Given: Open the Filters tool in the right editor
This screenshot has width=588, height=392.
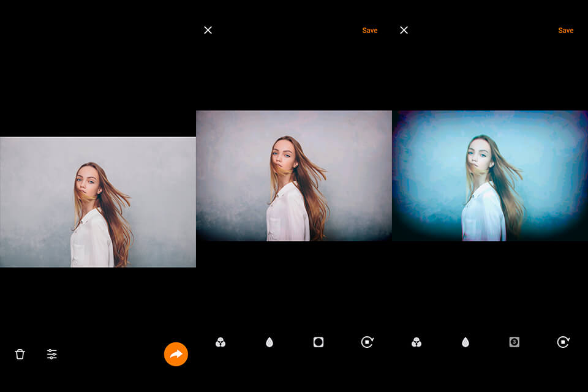Looking at the screenshot, I should (417, 342).
